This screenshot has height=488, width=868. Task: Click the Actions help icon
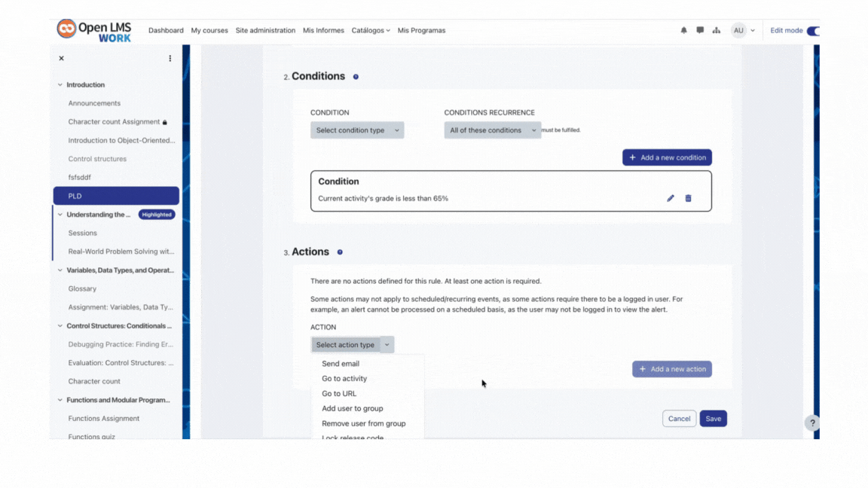340,252
